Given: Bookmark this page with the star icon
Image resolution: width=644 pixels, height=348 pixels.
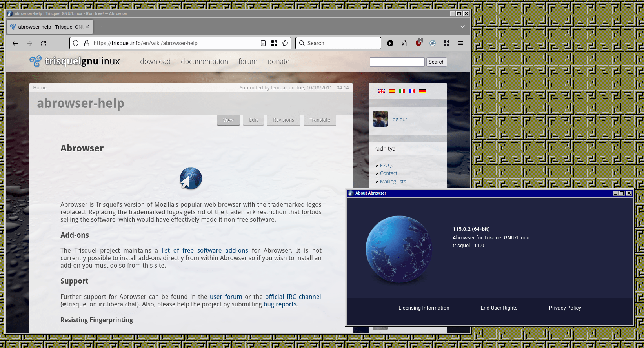Looking at the screenshot, I should pyautogui.click(x=285, y=43).
